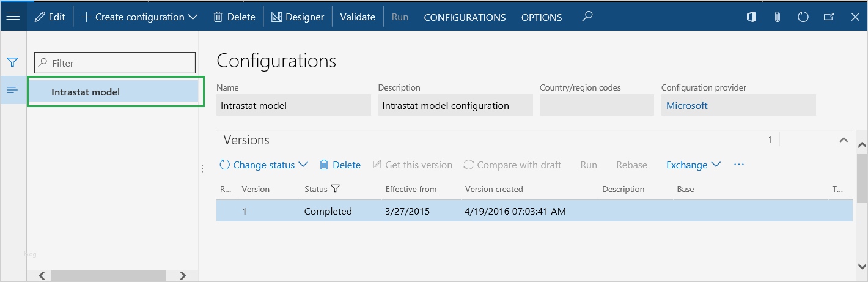The image size is (868, 282).
Task: Open the Office app icon
Action: [751, 17]
